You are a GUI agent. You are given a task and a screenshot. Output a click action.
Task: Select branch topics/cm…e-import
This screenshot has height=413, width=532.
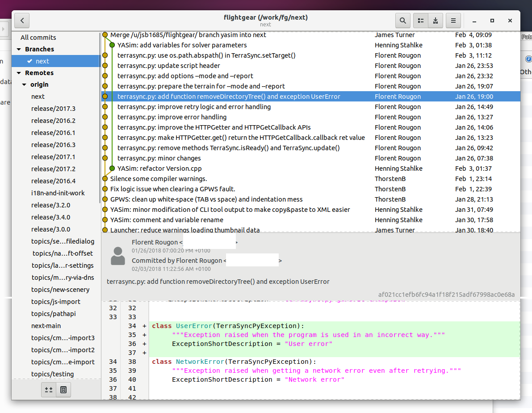click(x=56, y=362)
